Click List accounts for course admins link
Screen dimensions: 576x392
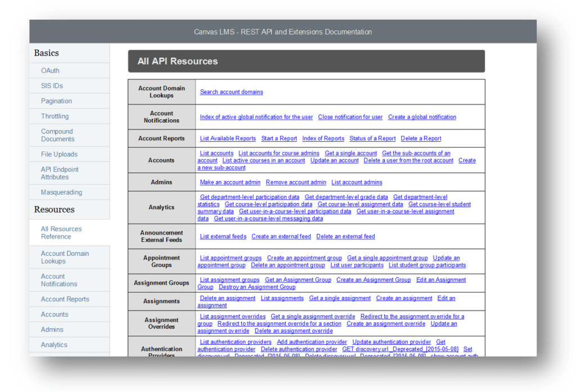click(x=279, y=153)
